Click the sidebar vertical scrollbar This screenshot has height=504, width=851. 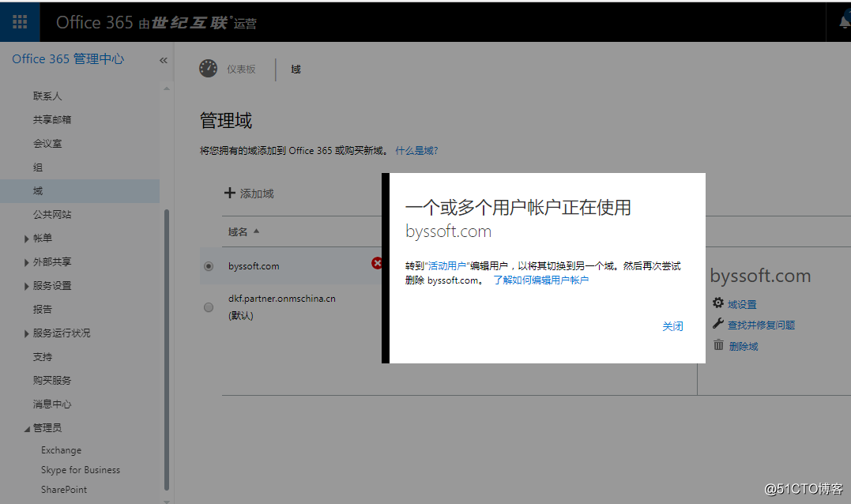[x=166, y=349]
